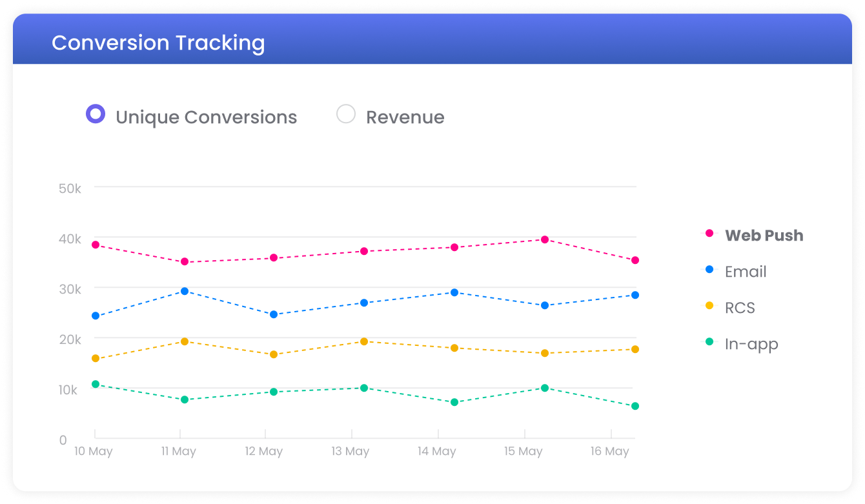
Task: Click the 15 May axis label
Action: 523,451
